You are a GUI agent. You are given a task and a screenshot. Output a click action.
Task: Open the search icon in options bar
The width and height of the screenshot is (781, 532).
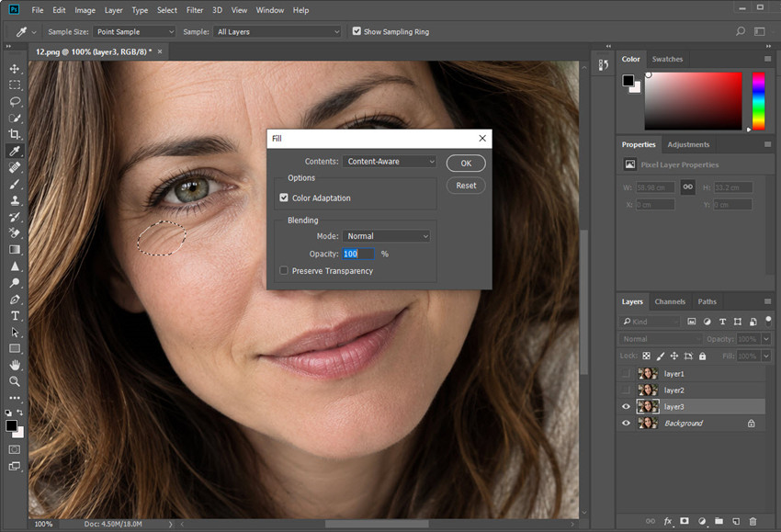tap(741, 31)
